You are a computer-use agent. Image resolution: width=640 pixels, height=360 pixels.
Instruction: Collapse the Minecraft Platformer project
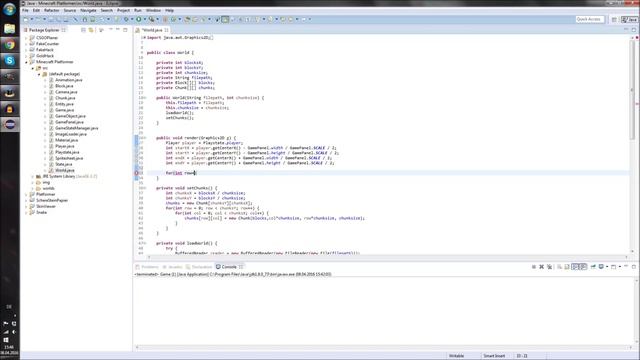(27, 62)
